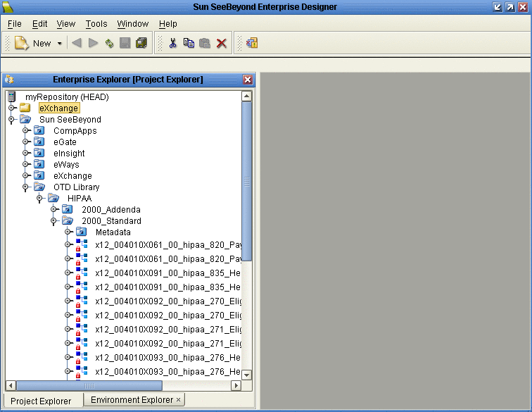
Task: Click the Save toolbar icon
Action: click(x=125, y=43)
